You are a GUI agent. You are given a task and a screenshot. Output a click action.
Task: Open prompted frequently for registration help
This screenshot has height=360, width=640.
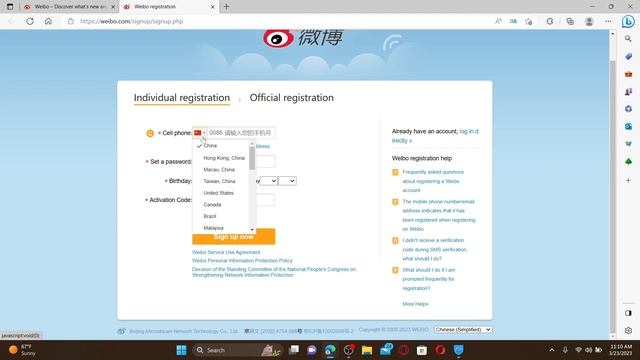tap(429, 279)
